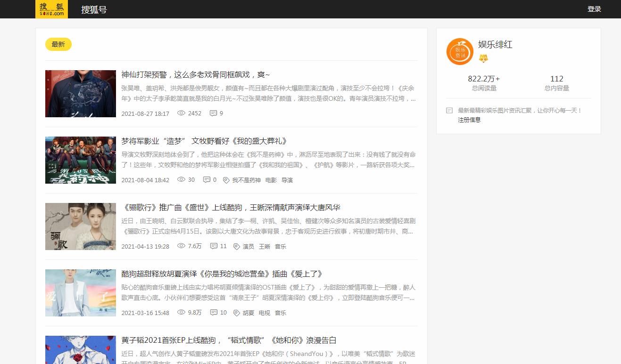Click the 2021-03-16 15:48 timestamp

tap(145, 313)
